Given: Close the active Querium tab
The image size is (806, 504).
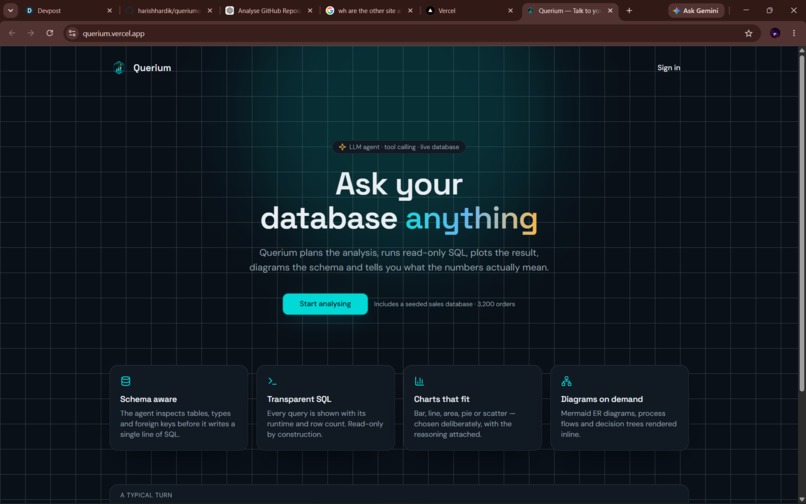Looking at the screenshot, I should (610, 10).
